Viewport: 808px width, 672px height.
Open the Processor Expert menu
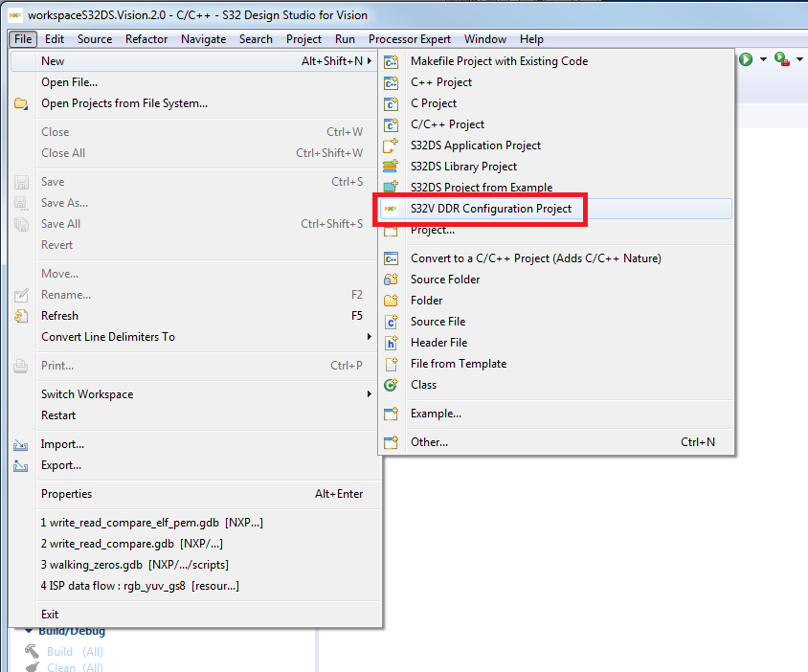click(410, 39)
